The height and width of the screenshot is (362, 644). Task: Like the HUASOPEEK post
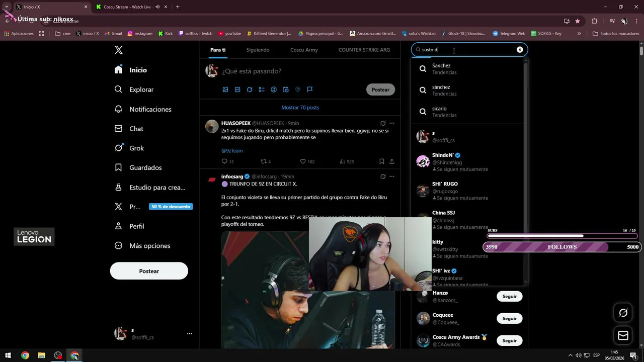coord(307,161)
